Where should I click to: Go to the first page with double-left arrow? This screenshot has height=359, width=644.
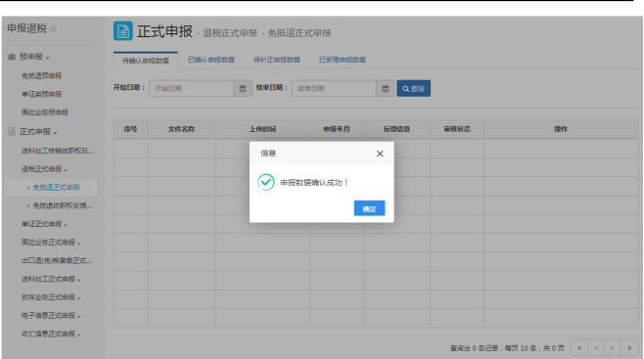coord(579,348)
